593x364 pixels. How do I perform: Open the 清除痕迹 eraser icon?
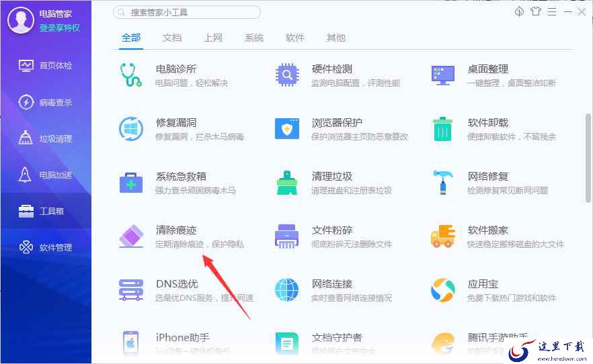tap(131, 236)
